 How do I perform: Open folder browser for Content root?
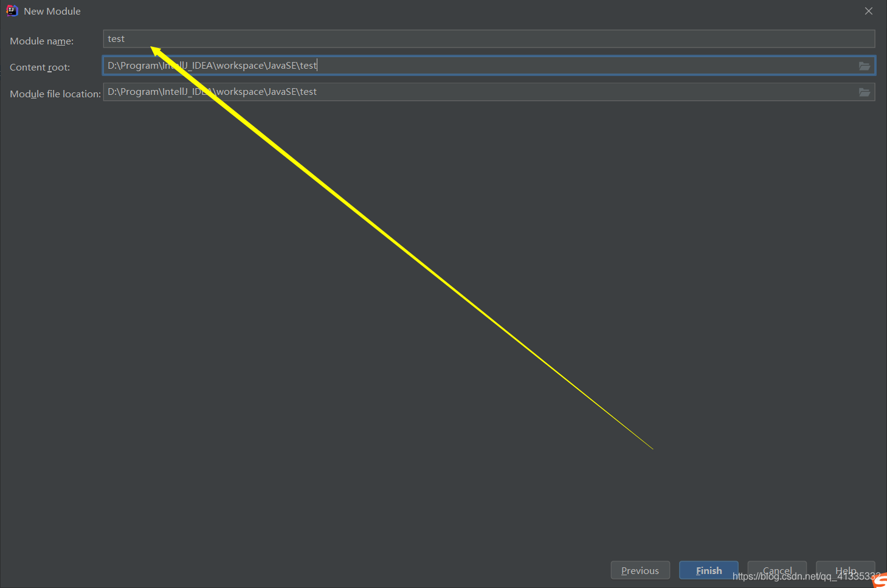[x=864, y=66]
